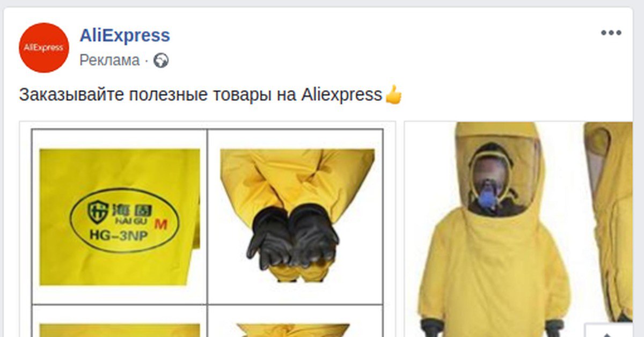Click the thumbs-up emoji in post text

click(394, 95)
